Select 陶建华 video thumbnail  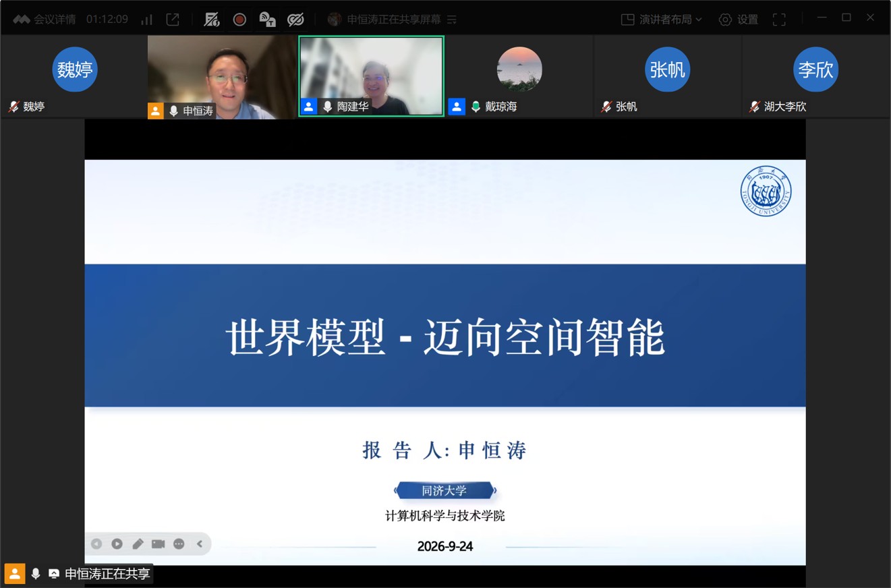click(x=371, y=76)
